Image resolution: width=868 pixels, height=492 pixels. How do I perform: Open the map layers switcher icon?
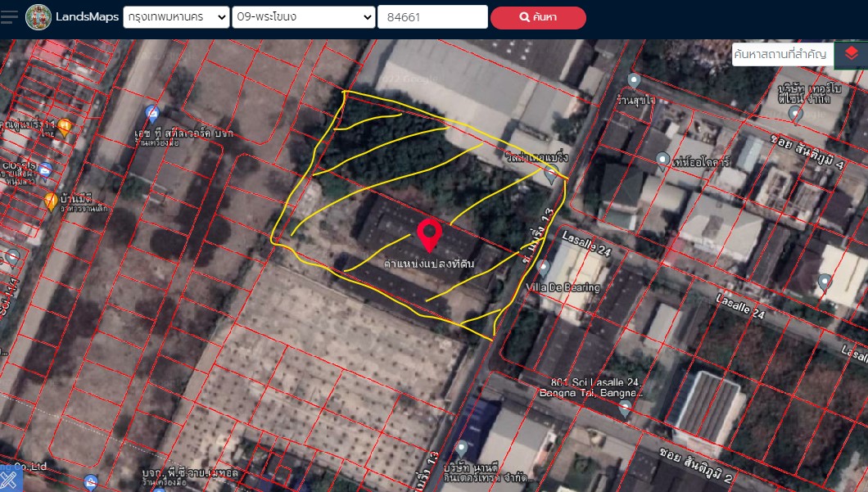(851, 54)
